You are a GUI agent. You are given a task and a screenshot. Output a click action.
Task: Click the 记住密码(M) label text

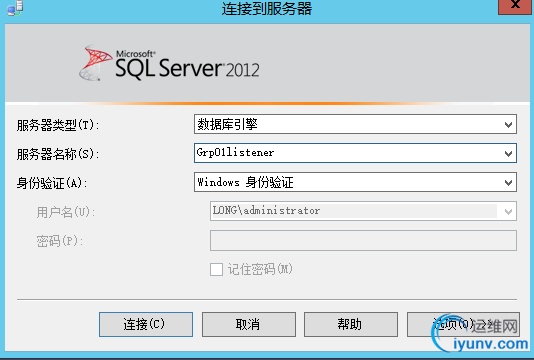[260, 269]
